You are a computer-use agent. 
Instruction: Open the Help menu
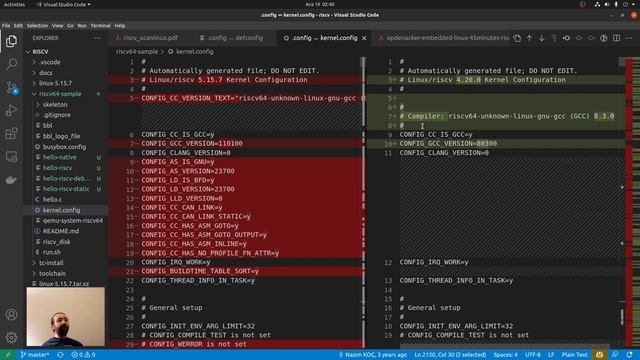120,25
